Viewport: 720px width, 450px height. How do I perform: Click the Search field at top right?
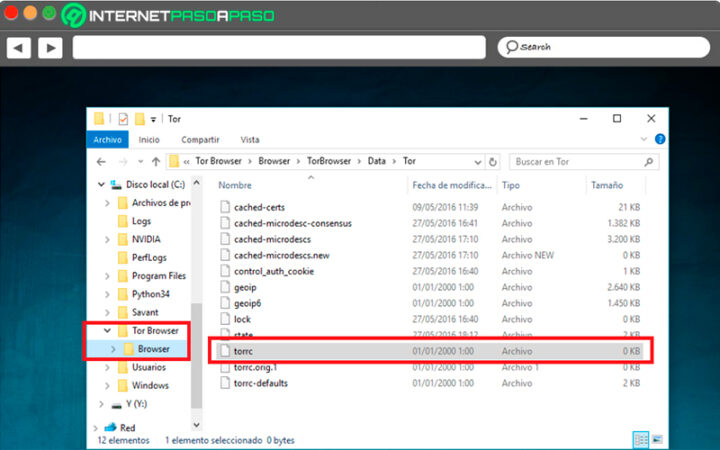[x=603, y=47]
